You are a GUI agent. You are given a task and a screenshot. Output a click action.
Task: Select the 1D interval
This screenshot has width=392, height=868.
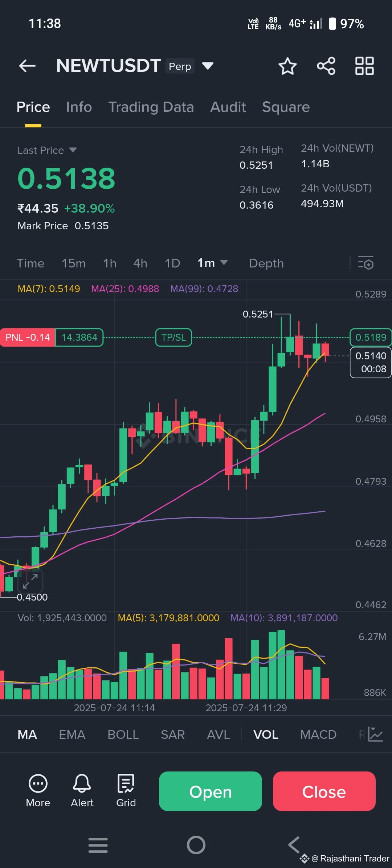(x=172, y=263)
